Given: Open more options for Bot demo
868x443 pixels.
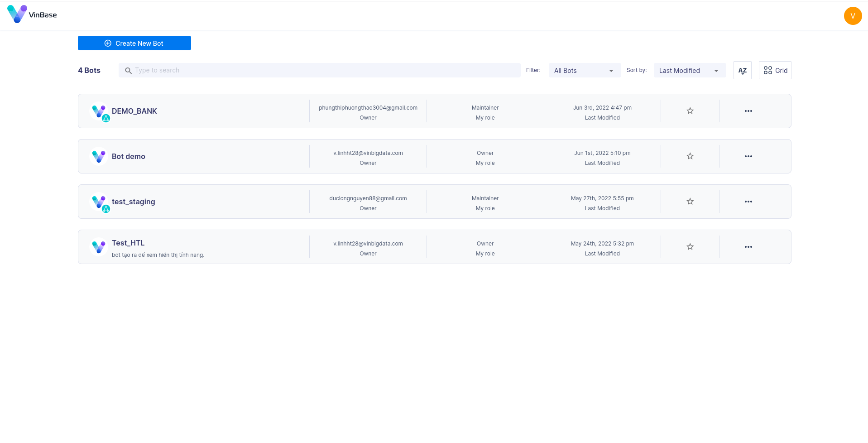Looking at the screenshot, I should (x=748, y=156).
